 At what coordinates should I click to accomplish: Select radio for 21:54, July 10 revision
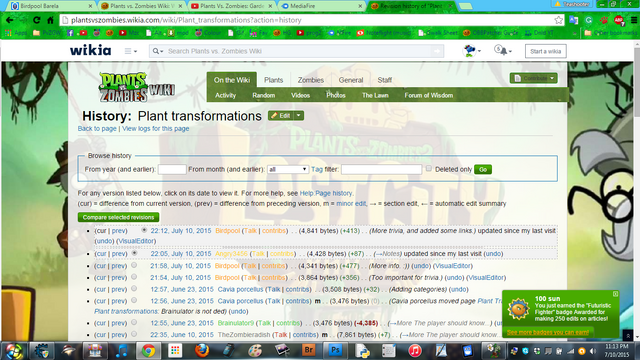134,277
